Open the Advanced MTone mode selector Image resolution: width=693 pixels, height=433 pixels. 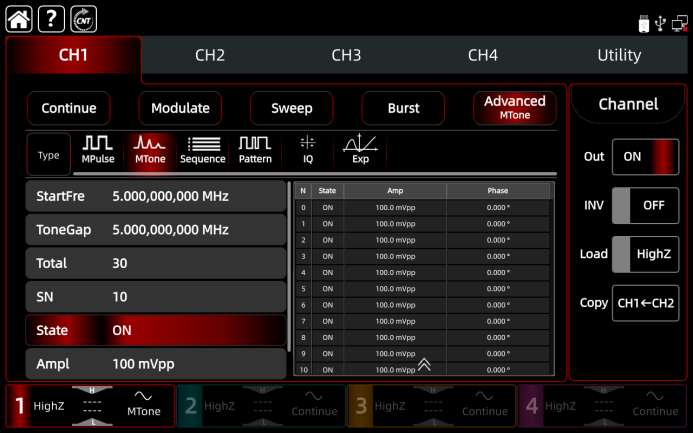point(514,107)
